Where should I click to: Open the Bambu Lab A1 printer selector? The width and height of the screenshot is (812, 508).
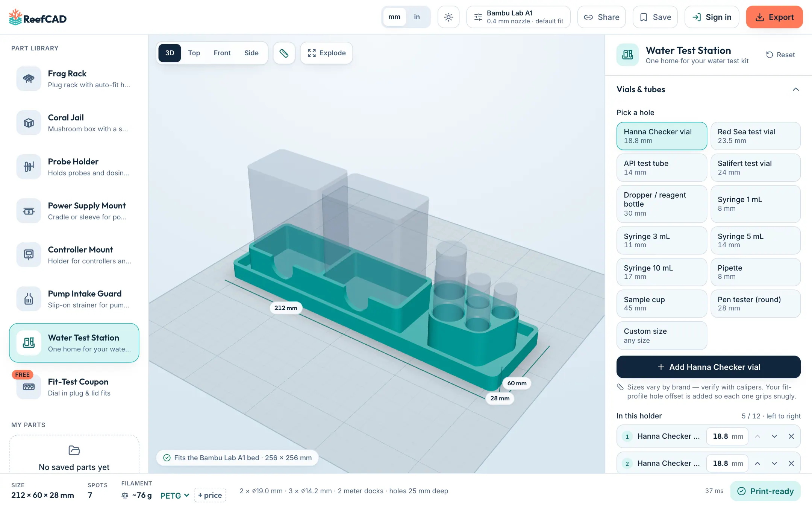[518, 17]
